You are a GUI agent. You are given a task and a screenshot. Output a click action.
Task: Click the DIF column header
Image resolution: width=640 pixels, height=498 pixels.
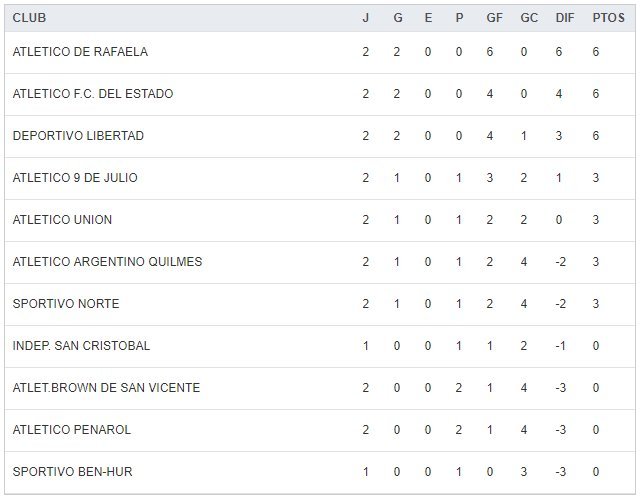[x=563, y=18]
